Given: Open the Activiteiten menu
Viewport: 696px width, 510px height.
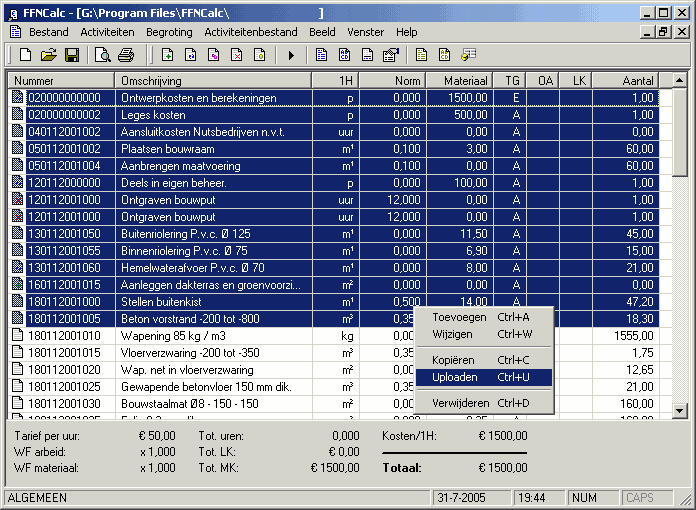Looking at the screenshot, I should [x=107, y=32].
